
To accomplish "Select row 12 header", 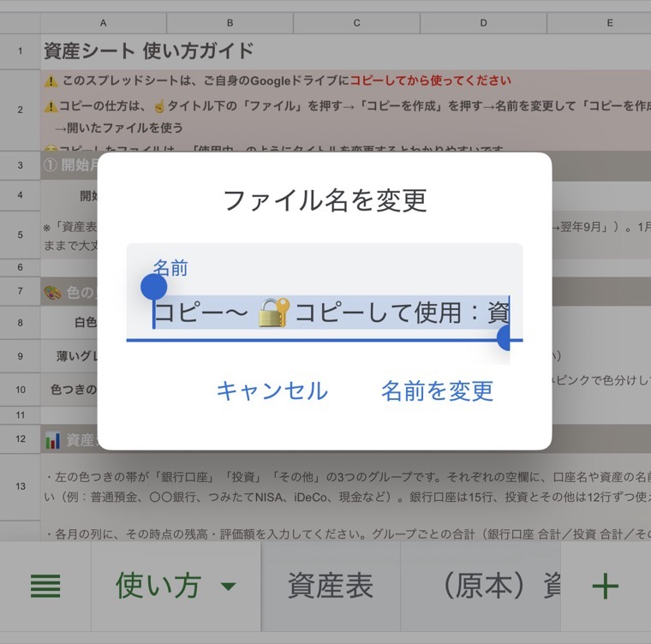I will tap(20, 438).
